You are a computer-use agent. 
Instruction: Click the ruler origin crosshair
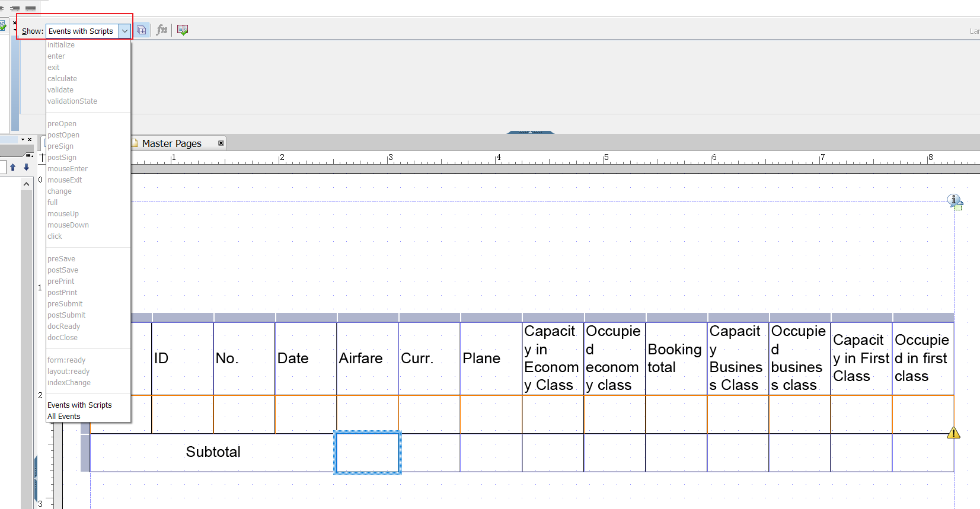(x=42, y=158)
